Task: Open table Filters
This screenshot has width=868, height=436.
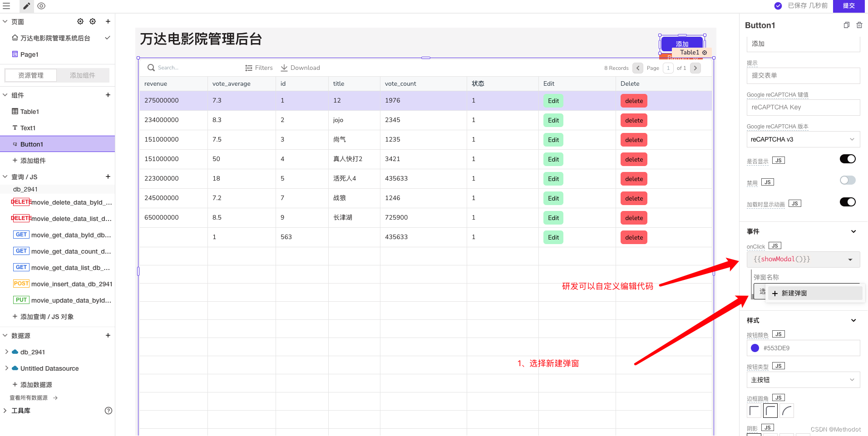Action: pos(259,68)
